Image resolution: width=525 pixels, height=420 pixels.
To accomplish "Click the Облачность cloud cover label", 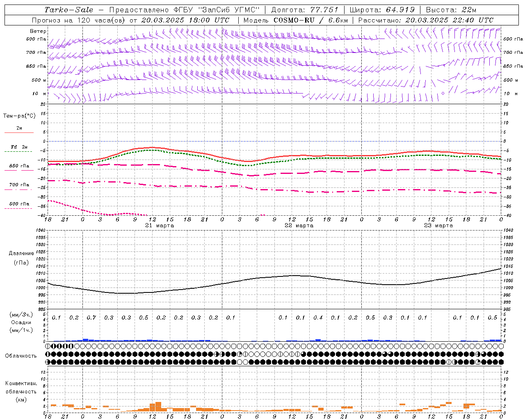I will click(x=21, y=356).
